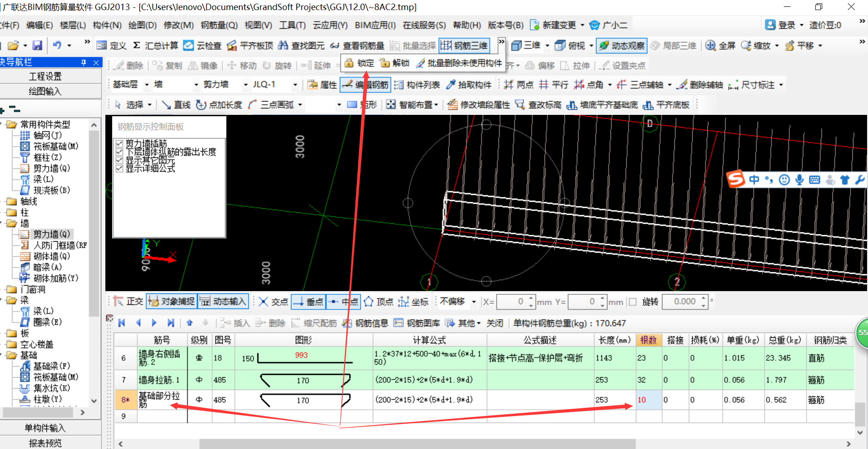Image resolution: width=868 pixels, height=449 pixels.
Task: Toggle 显示其它图元 checkbox
Action: [x=120, y=160]
